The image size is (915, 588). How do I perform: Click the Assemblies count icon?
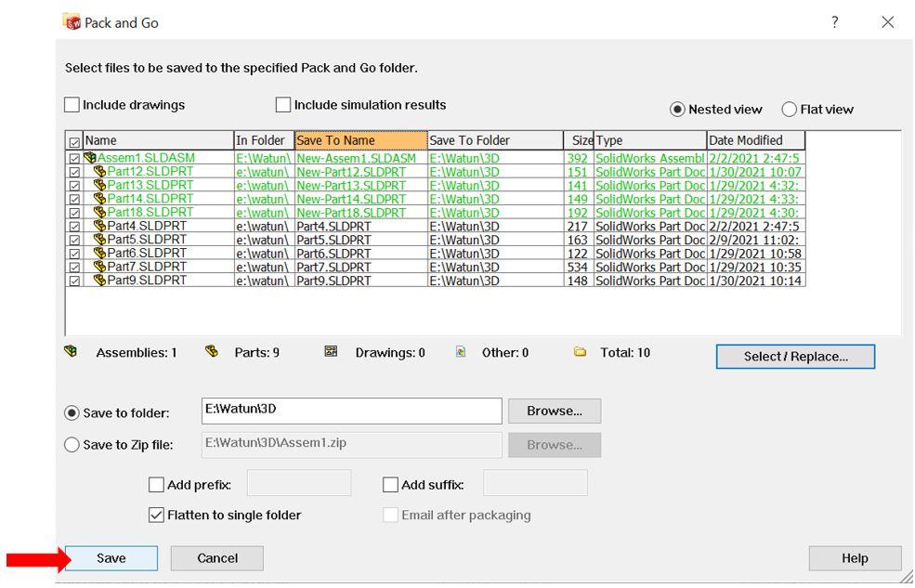click(x=71, y=351)
